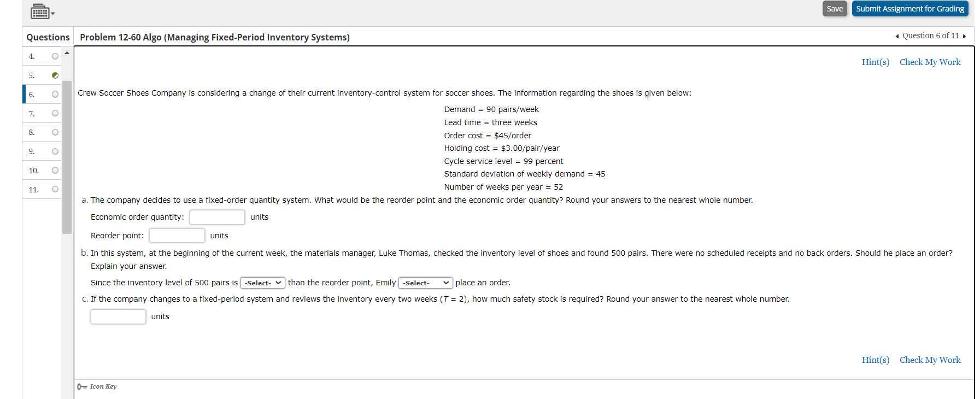Viewport: 980px width, 399px height.
Task: Click Check My Work
Action: point(930,62)
